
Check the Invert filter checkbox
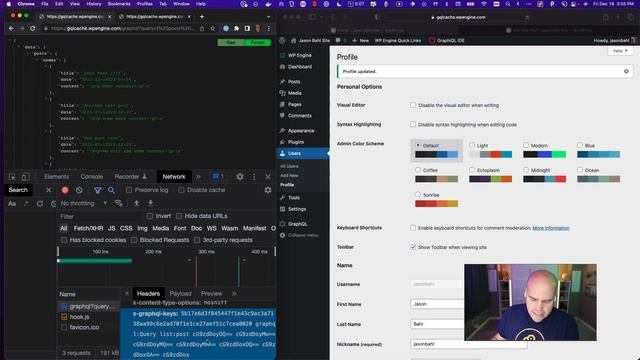(150, 216)
